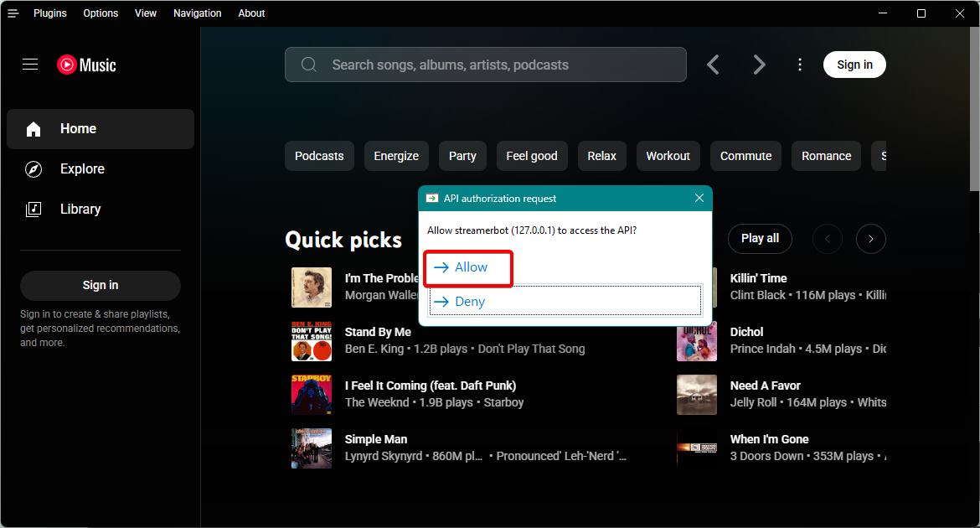Open song I Feel It Coming (feat. Daft Punk)

tap(431, 386)
